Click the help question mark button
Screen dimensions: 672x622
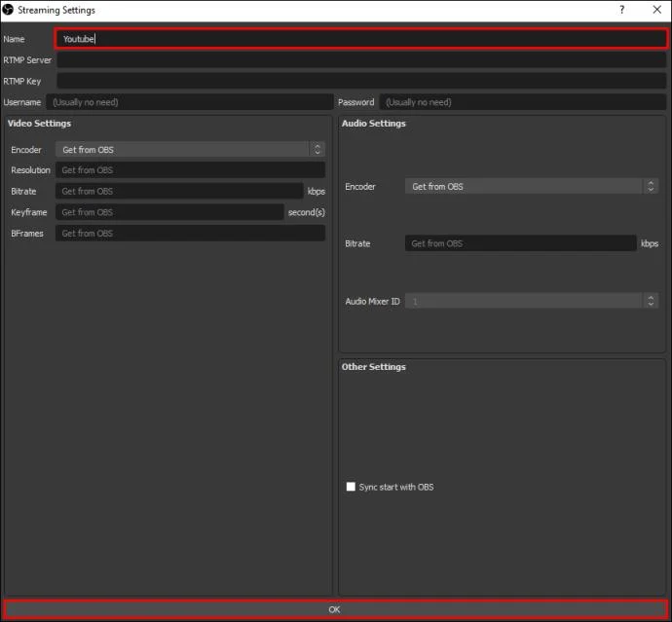pyautogui.click(x=622, y=10)
